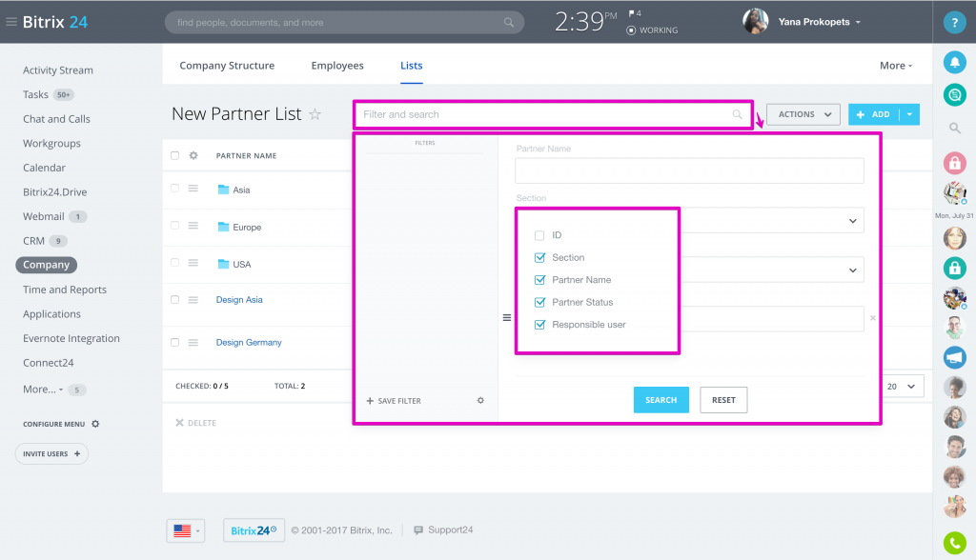
Task: Remove the filter field with the x icon
Action: tap(873, 318)
